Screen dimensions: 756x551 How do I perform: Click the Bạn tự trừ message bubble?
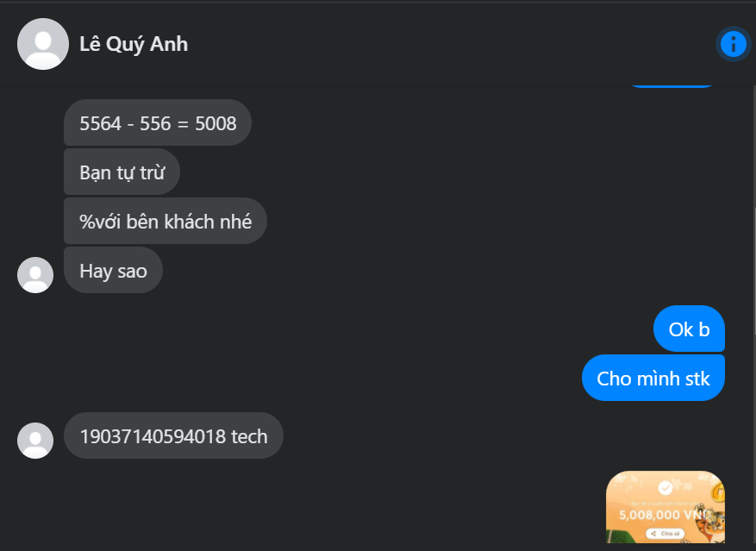point(122,172)
